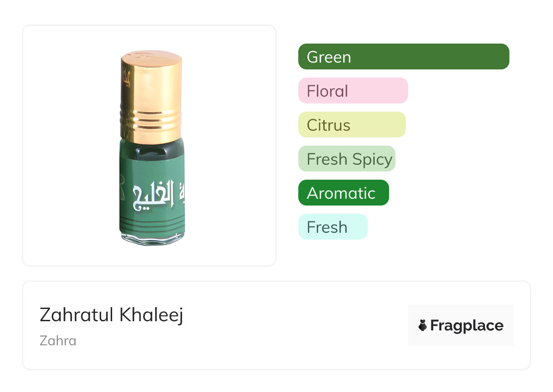Select the Aromatic accord bar

[343, 193]
